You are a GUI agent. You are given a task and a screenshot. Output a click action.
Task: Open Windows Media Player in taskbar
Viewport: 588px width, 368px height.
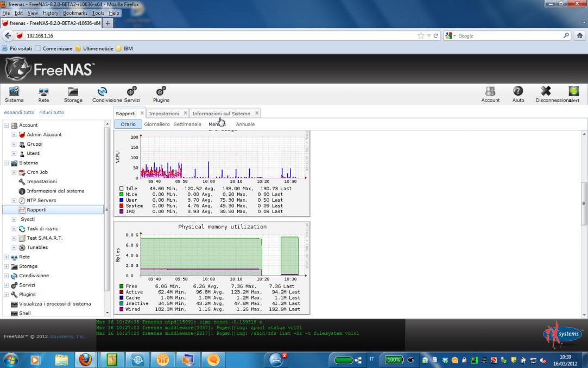[35, 360]
